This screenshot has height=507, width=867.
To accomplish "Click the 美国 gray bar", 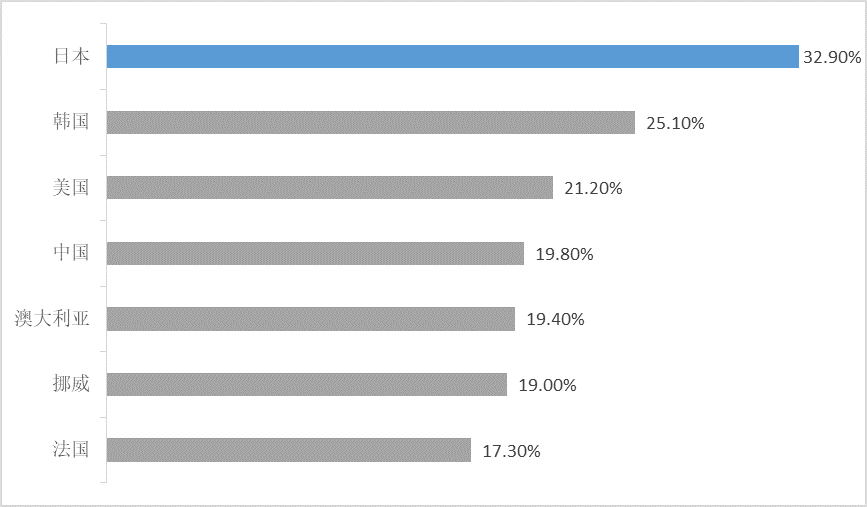I will (x=329, y=187).
